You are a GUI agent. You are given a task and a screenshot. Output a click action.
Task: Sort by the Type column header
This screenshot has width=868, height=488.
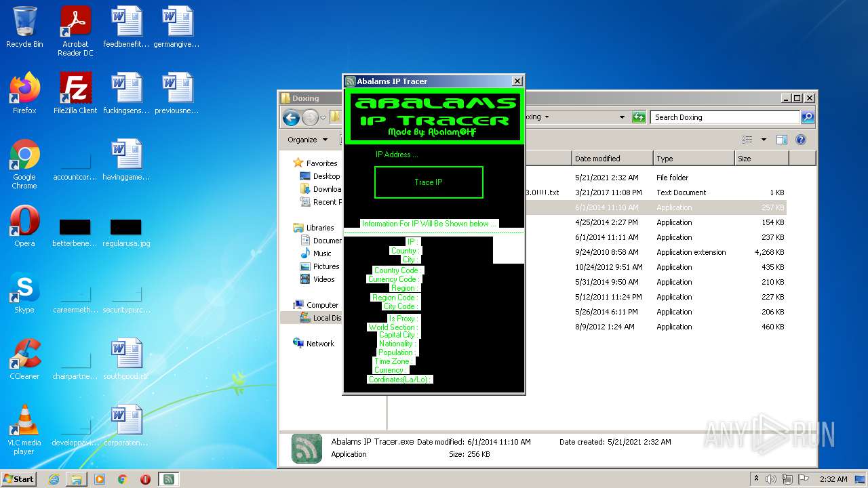[x=694, y=159]
